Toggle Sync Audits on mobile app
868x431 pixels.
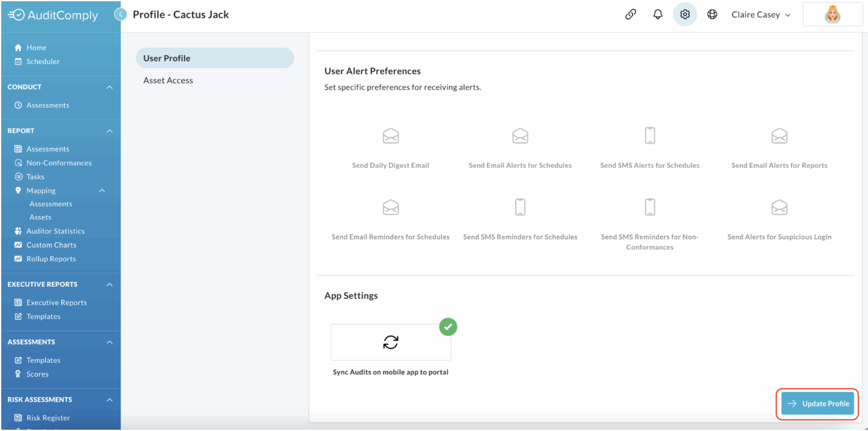coord(391,342)
